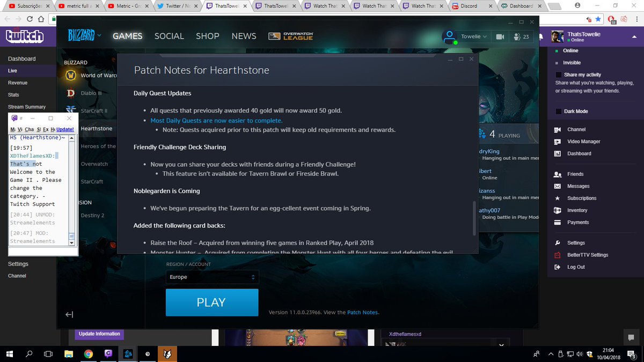Click the chat window text input field

point(42,250)
